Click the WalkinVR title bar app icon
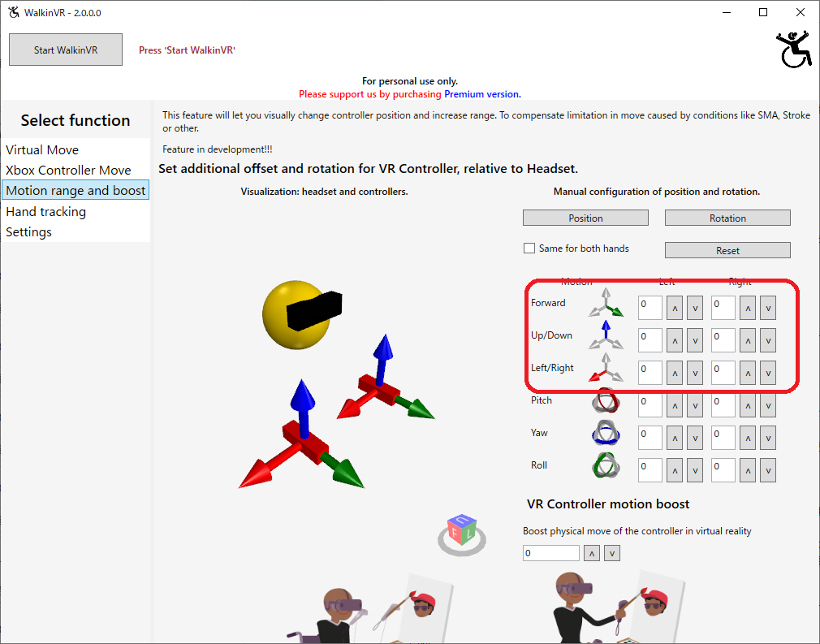This screenshot has height=644, width=820. tap(14, 12)
